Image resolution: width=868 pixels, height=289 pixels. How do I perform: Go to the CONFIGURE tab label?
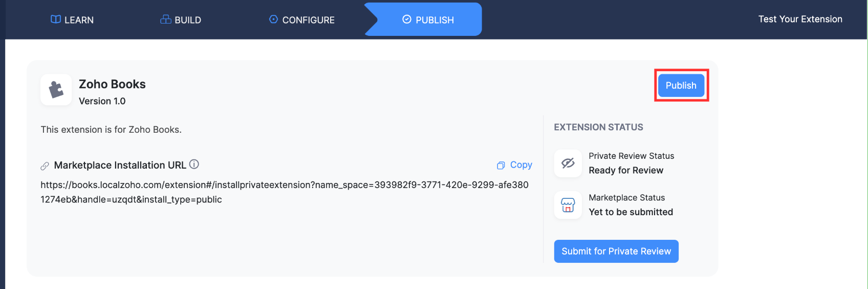coord(308,20)
